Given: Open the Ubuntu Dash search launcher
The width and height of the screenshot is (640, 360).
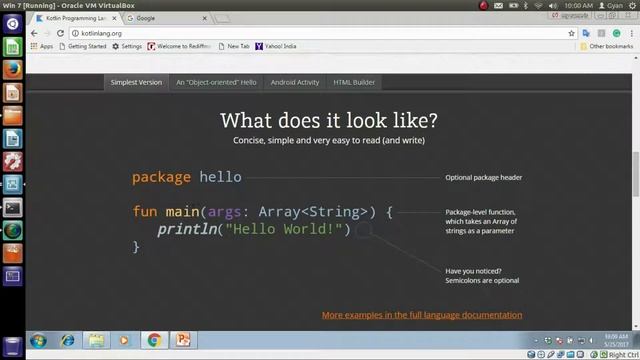Looking at the screenshot, I should click(x=12, y=24).
